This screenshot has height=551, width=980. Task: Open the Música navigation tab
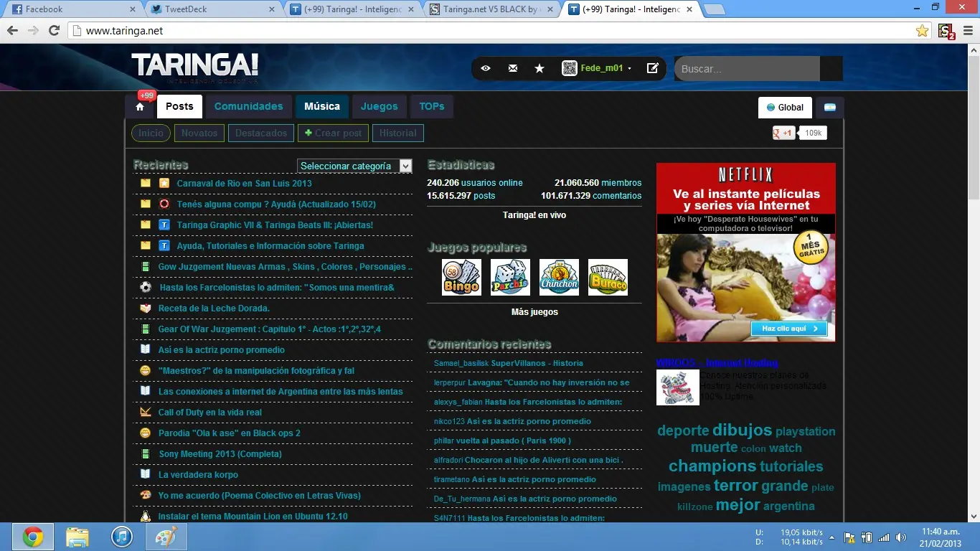click(322, 106)
